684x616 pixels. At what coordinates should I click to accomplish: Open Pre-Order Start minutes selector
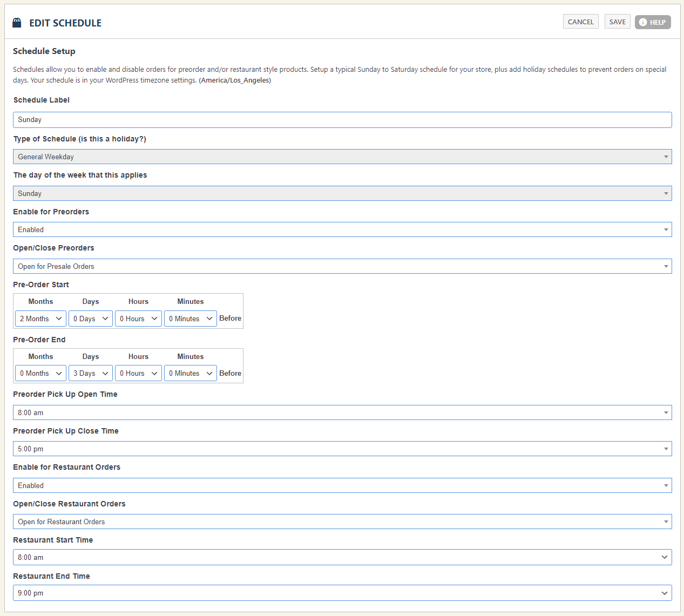[190, 319]
